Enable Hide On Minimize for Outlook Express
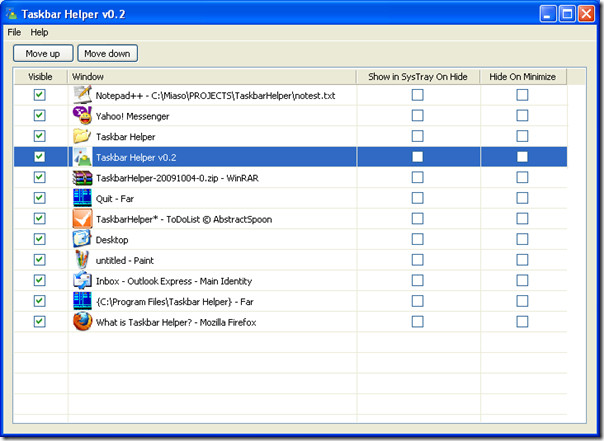 tap(522, 280)
